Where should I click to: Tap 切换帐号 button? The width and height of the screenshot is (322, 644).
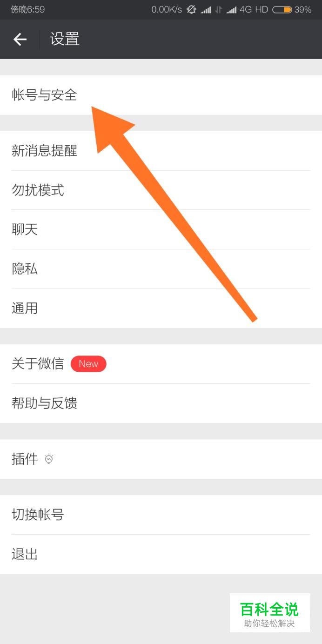[x=161, y=515]
